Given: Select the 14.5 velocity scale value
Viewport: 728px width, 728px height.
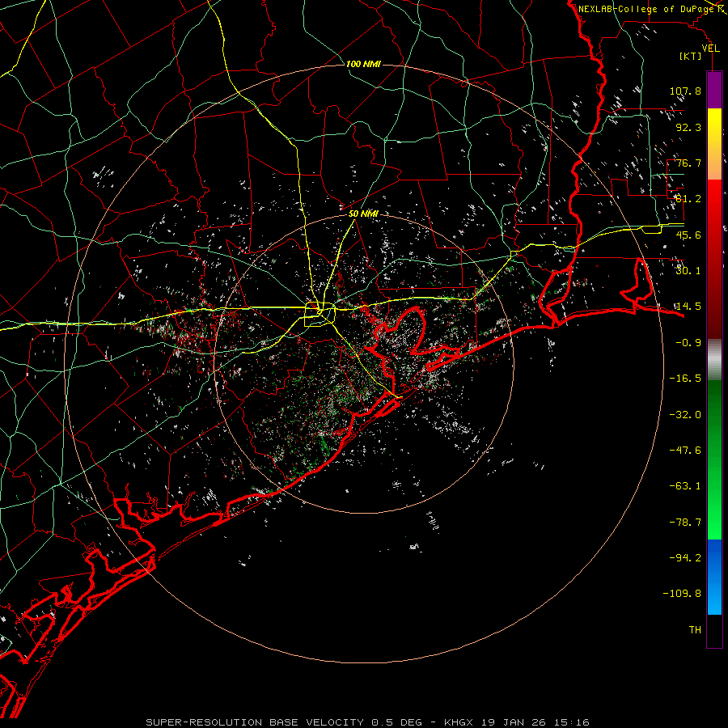Looking at the screenshot, I should (x=688, y=307).
